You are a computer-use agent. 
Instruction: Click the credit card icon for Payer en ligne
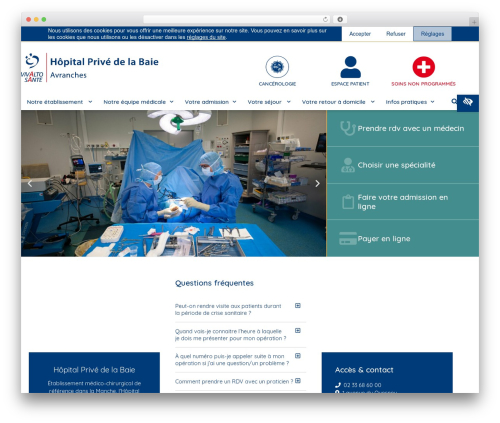tap(348, 238)
